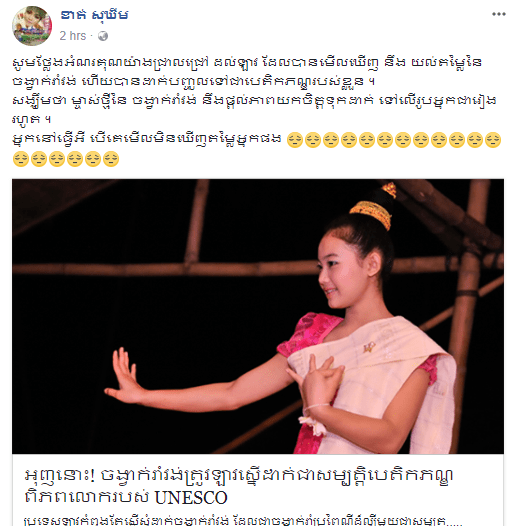This screenshot has width=507, height=526.
Task: Click the gold brooch on the dancer's sash
Action: (369, 347)
